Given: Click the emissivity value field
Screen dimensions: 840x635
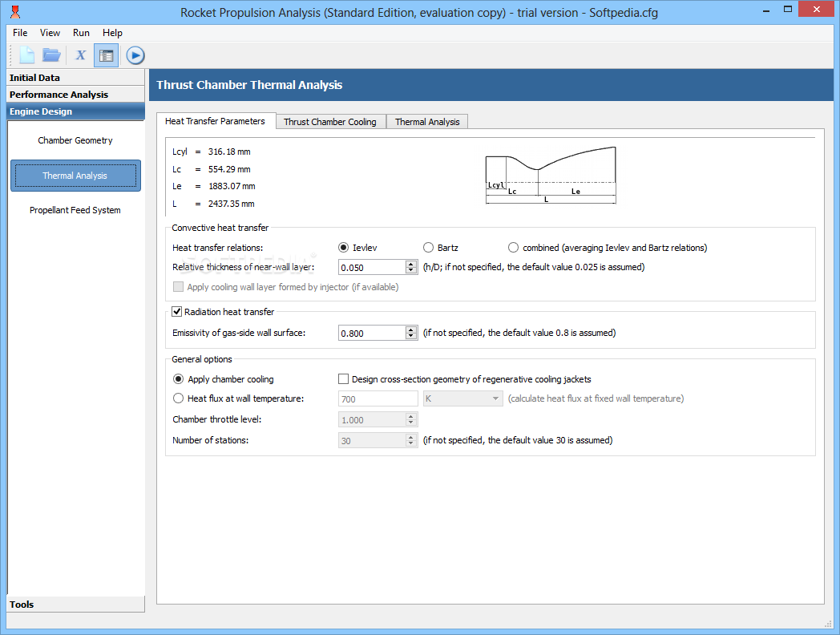Looking at the screenshot, I should tap(372, 333).
